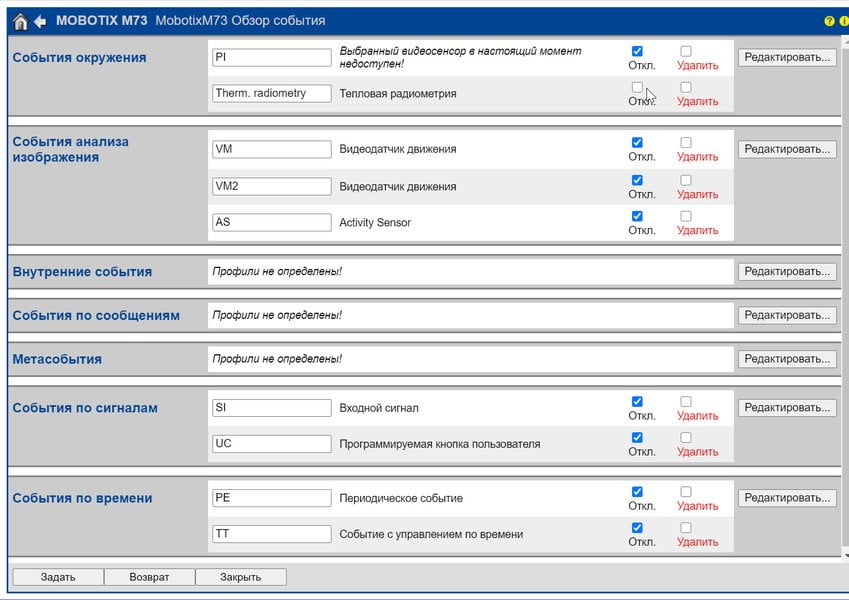Uncheck the Откл. checkbox for PI event
The height and width of the screenshot is (600, 849).
pos(637,51)
